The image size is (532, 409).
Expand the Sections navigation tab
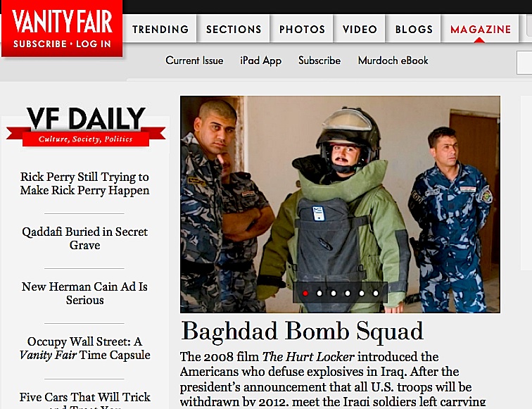tap(234, 29)
